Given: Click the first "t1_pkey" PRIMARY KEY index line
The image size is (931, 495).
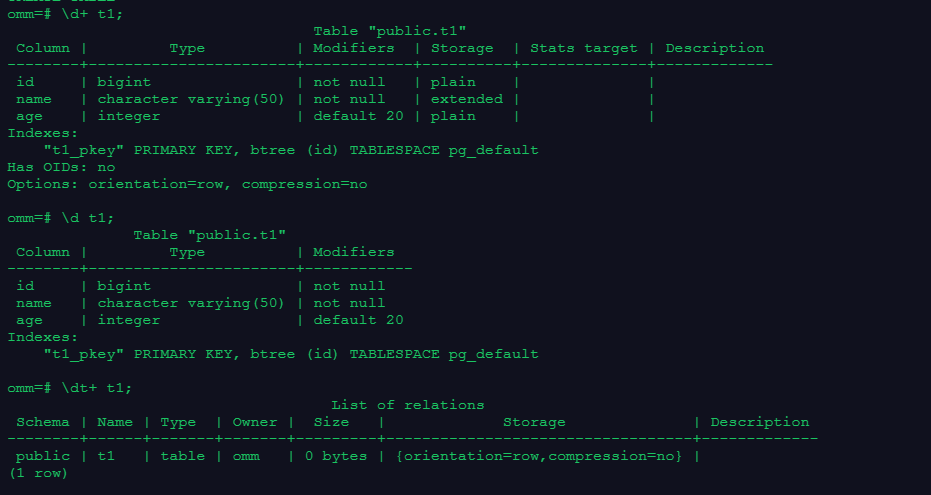Looking at the screenshot, I should click(291, 150).
